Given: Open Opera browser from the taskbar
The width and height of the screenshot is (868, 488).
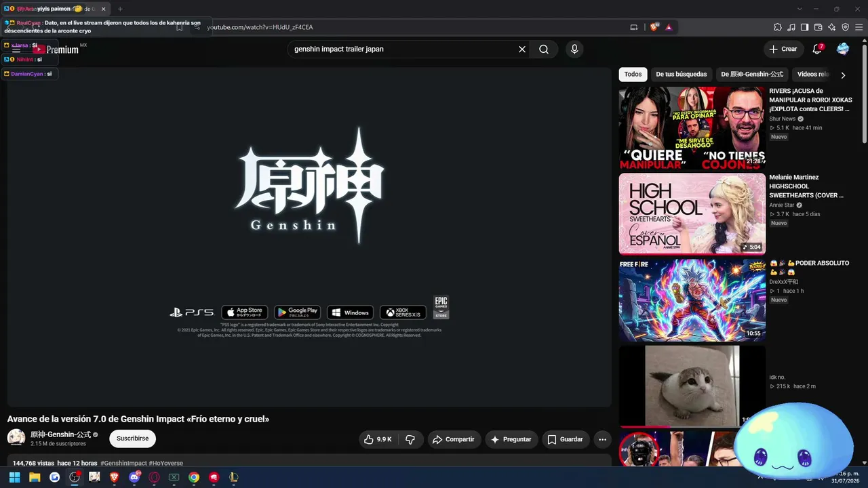Looking at the screenshot, I should point(154,477).
